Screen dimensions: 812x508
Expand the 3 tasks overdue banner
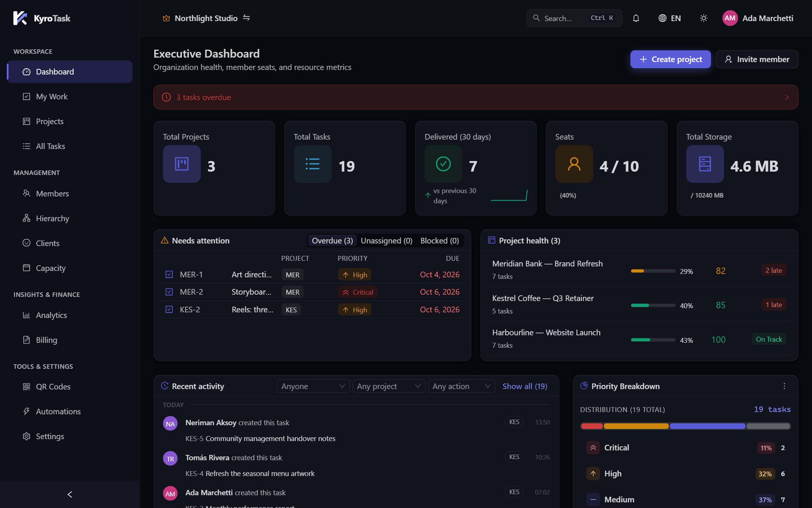pyautogui.click(x=476, y=97)
